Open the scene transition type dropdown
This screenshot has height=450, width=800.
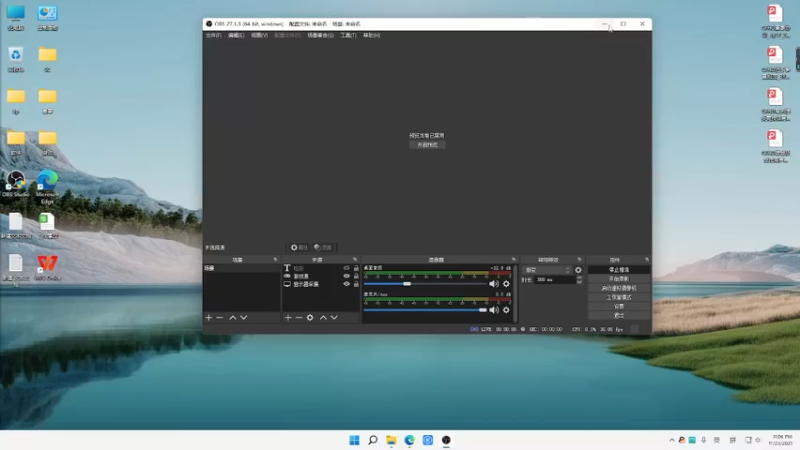click(x=547, y=270)
